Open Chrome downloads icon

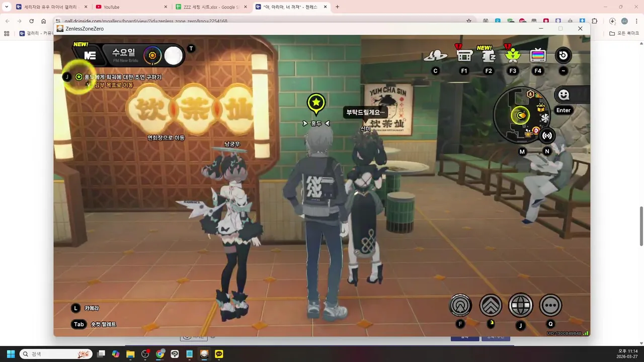point(612,21)
